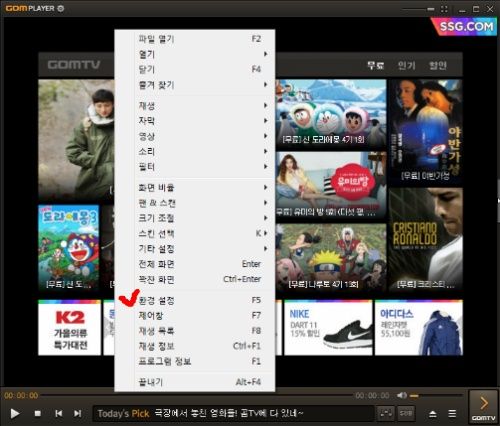Skip to the previous track
This screenshot has width=500, height=426.
[x=59, y=413]
